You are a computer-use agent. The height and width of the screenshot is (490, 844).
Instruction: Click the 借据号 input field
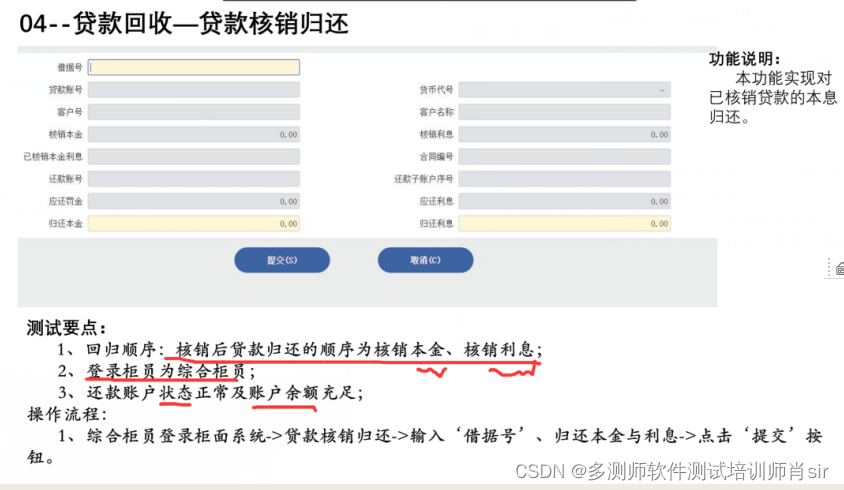pyautogui.click(x=194, y=67)
